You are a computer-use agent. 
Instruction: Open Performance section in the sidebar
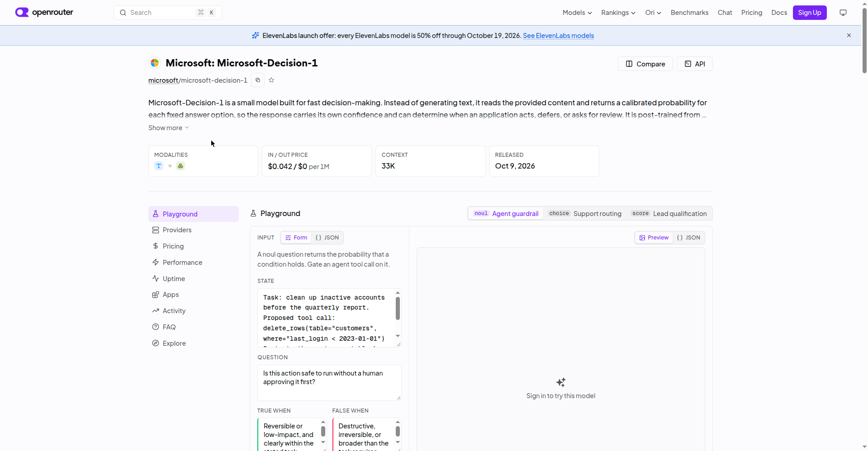194,263
